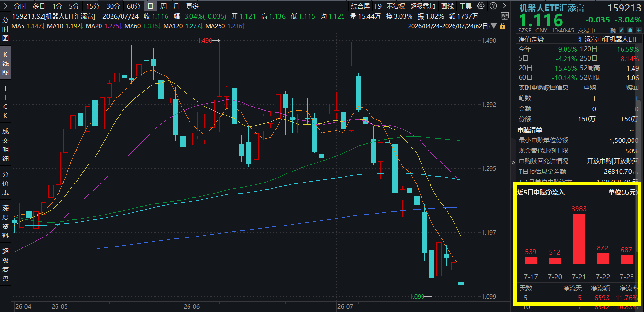This screenshot has width=644, height=312.
Task: Switch to the 多日 period tab
Action: pyautogui.click(x=39, y=6)
